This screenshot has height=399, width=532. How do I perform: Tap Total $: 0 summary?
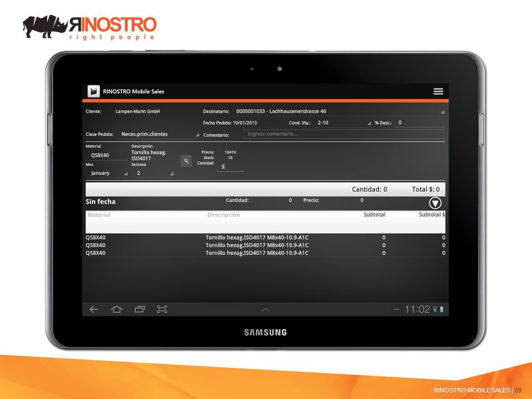(x=426, y=190)
